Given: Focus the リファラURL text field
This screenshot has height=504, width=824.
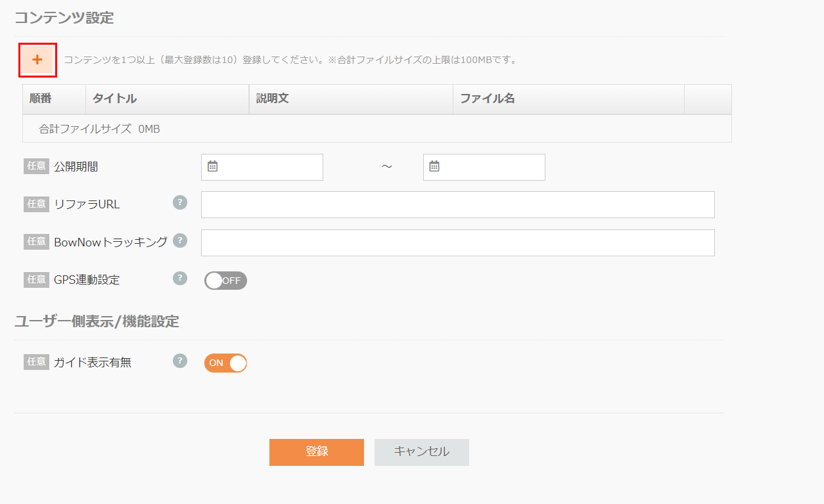Looking at the screenshot, I should 458,205.
